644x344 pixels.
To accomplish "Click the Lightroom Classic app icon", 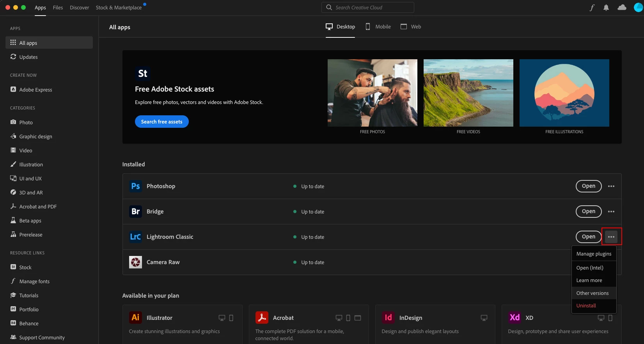I will tap(135, 237).
